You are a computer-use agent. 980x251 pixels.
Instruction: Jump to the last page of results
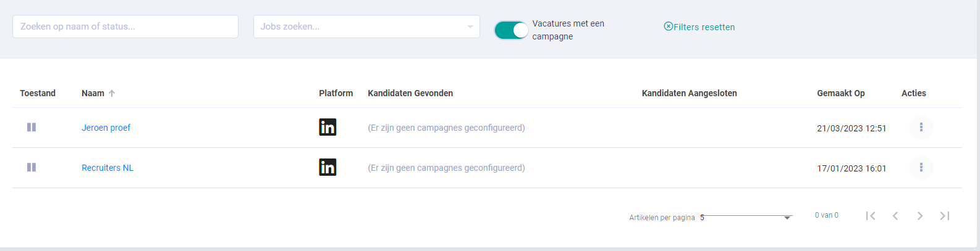coord(945,215)
